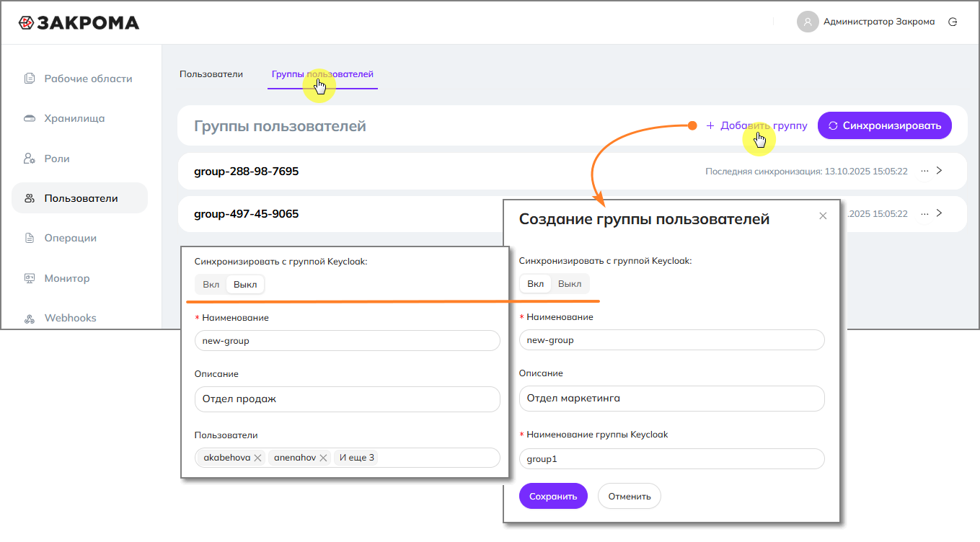Open Рабочие области sidebar icon
The width and height of the screenshot is (980, 542).
(x=30, y=79)
